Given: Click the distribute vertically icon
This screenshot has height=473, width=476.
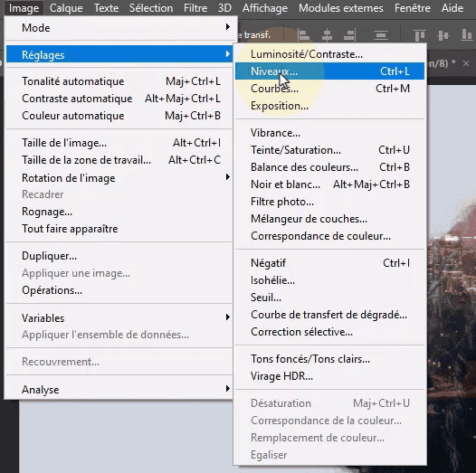Looking at the screenshot, I should [x=381, y=35].
